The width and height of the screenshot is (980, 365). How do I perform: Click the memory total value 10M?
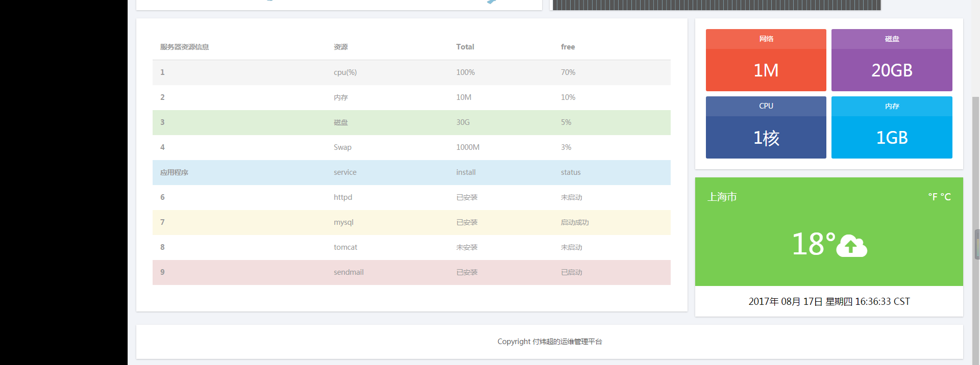(x=463, y=97)
